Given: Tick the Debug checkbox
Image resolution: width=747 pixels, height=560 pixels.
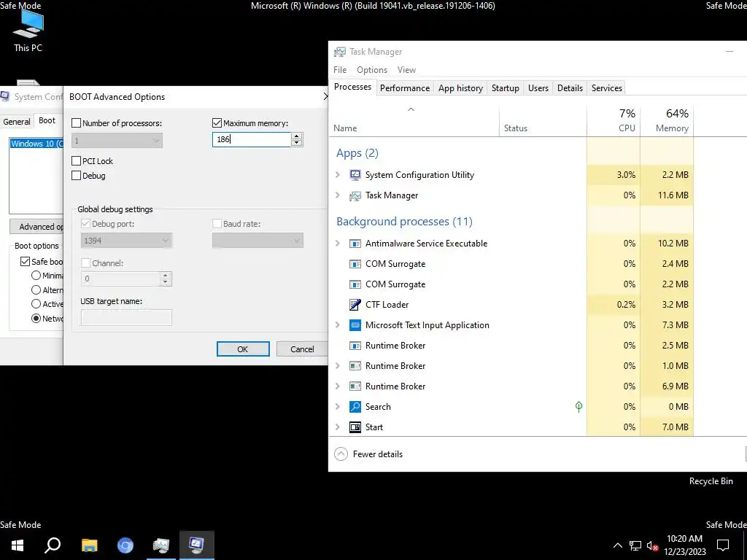Looking at the screenshot, I should [76, 175].
